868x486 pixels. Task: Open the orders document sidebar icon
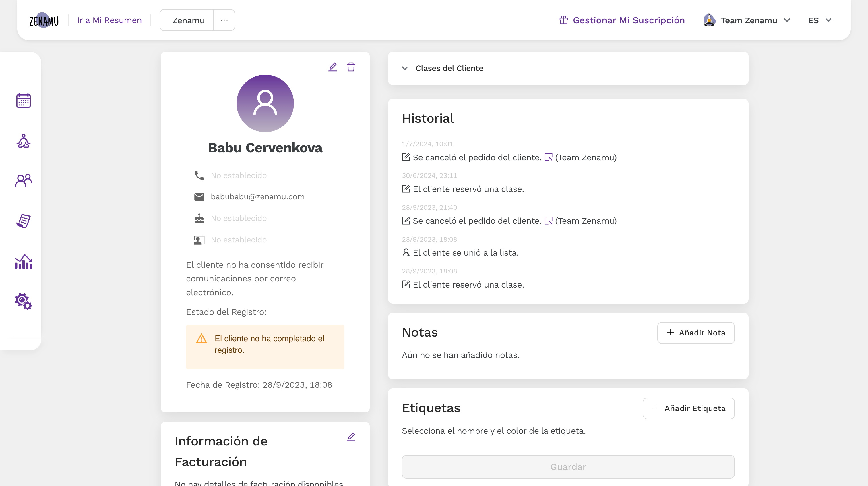pos(23,221)
